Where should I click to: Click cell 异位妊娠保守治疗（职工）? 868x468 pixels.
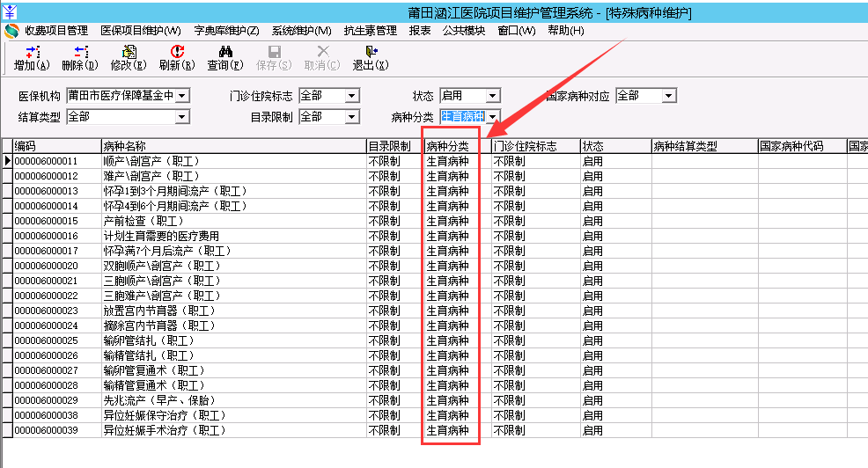click(x=234, y=415)
